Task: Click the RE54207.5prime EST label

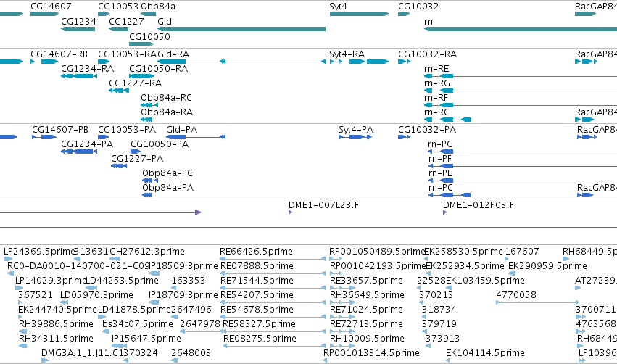Action: click(257, 296)
